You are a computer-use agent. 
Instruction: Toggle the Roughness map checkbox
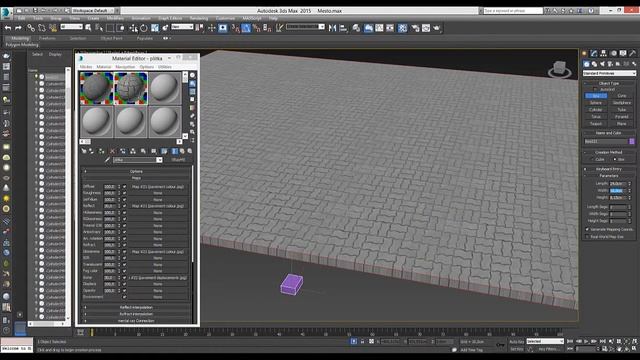124,193
